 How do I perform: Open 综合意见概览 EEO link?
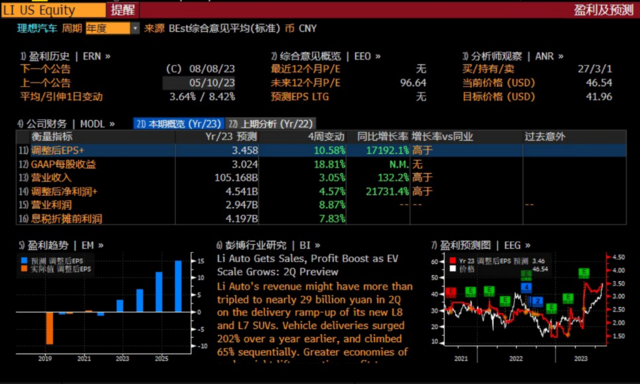(x=326, y=56)
